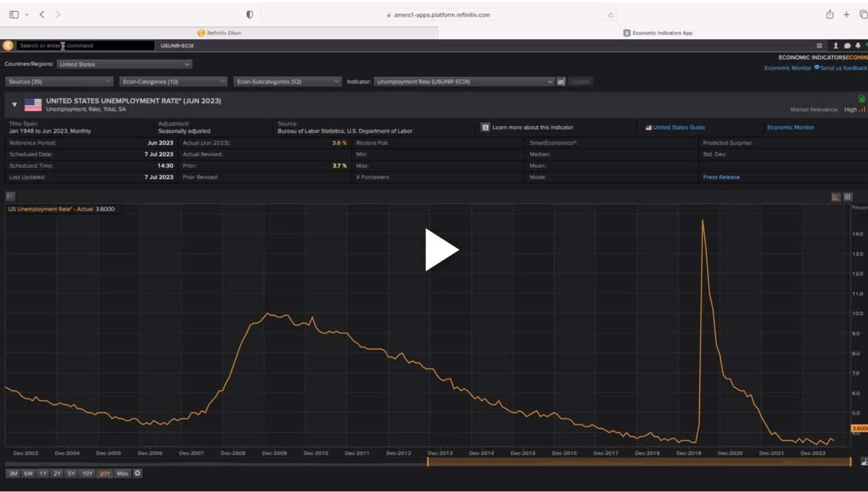Switch to table grid view mode
Screen dimensions: 868x492
coord(848,197)
